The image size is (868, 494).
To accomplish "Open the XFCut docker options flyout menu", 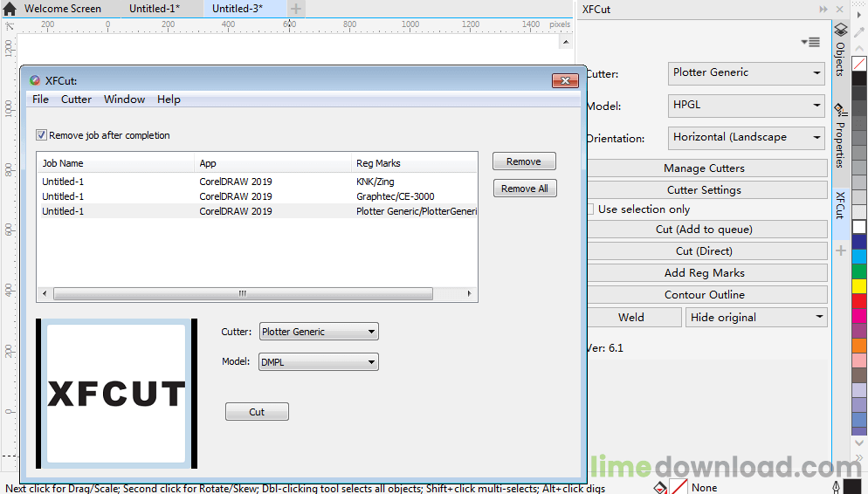I will (810, 42).
